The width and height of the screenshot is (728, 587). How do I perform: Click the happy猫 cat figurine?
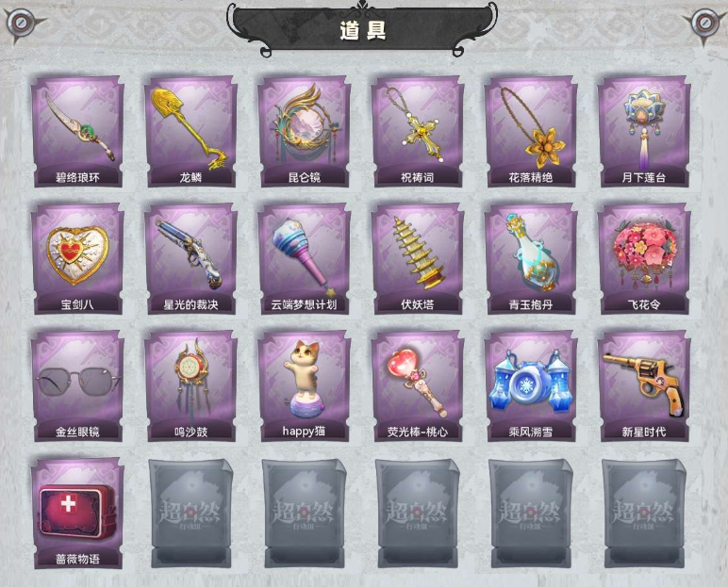(x=304, y=386)
